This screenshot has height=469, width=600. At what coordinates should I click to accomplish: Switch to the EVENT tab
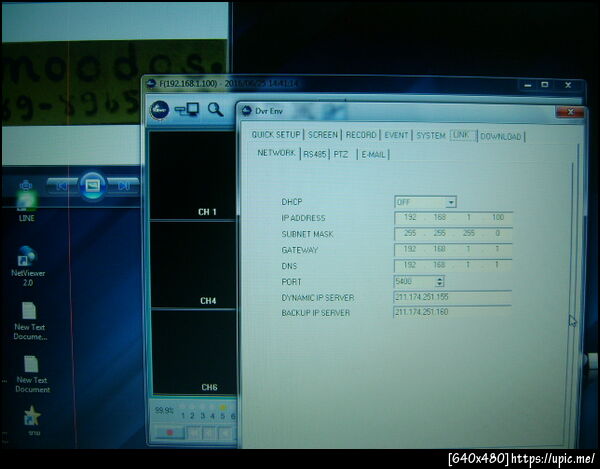tap(396, 135)
